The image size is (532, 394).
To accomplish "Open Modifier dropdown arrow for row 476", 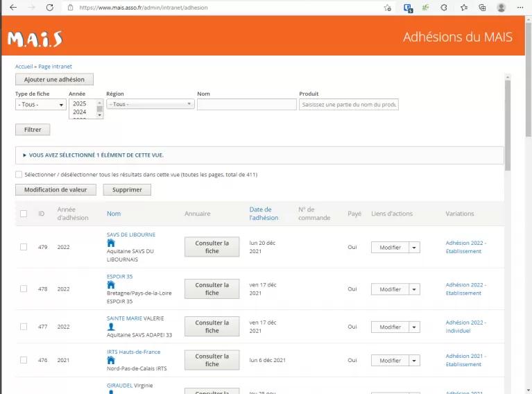I will click(x=414, y=361).
